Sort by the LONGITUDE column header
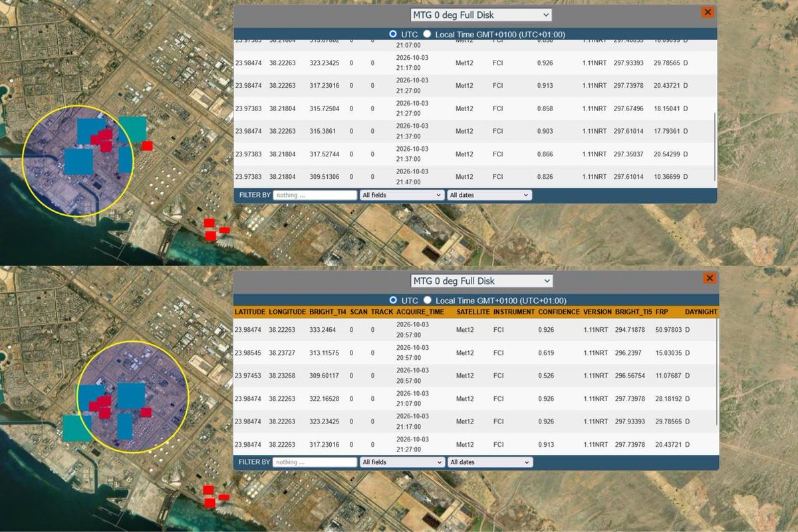The height and width of the screenshot is (532, 798). (287, 312)
